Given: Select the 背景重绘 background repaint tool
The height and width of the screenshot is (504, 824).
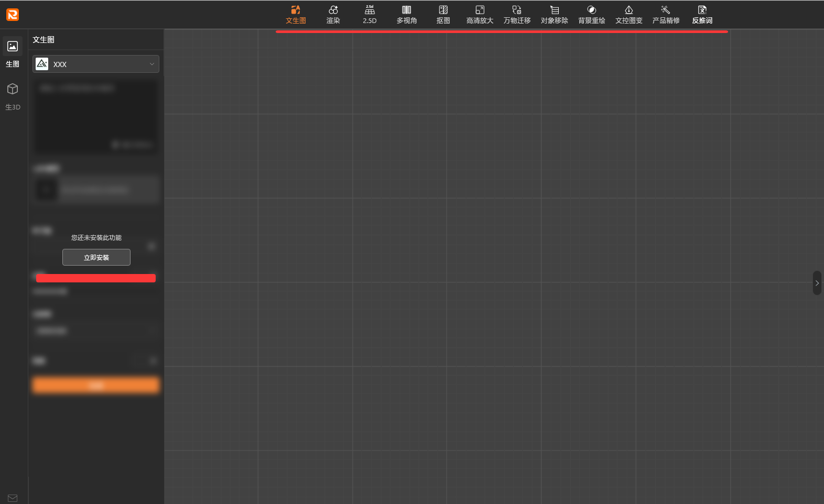Looking at the screenshot, I should click(x=591, y=15).
